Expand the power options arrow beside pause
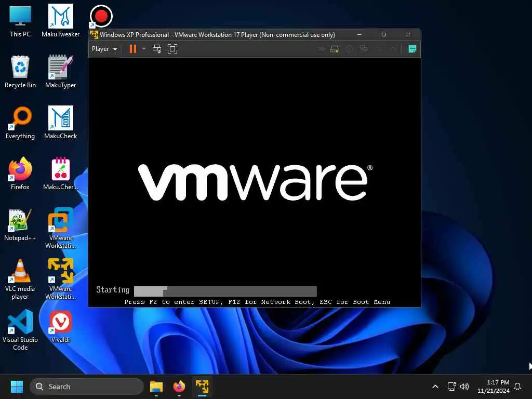This screenshot has height=399, width=532. [144, 49]
